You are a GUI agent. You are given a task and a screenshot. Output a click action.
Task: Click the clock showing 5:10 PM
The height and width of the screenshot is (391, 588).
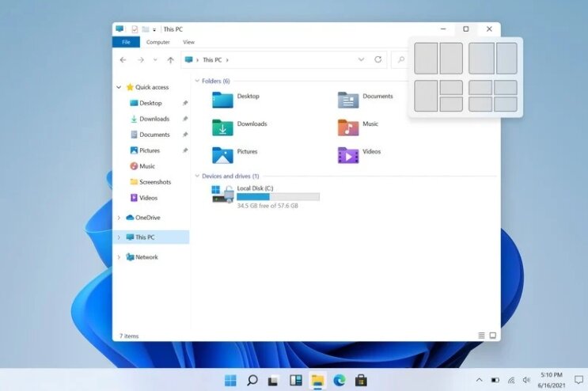point(552,375)
